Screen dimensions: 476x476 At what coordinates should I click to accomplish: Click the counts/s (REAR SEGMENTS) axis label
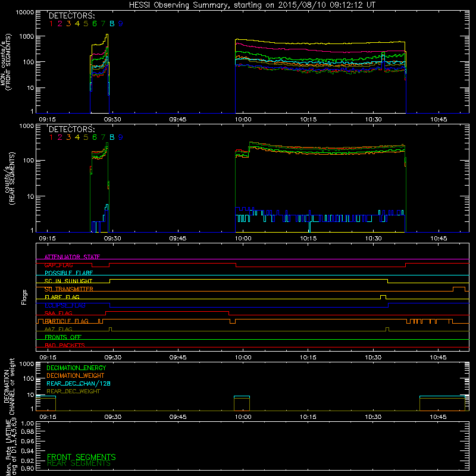coord(10,178)
